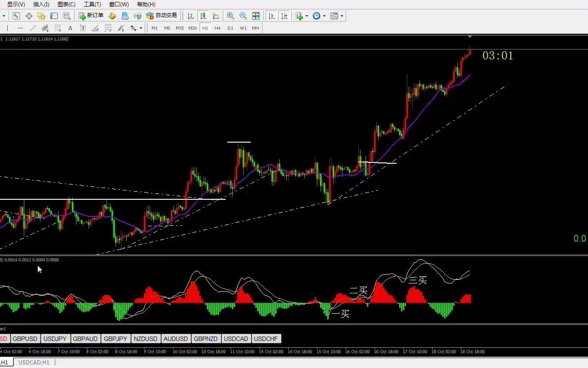This screenshot has width=588, height=368.
Task: Toggle 自动交易 auto trading
Action: 162,16
